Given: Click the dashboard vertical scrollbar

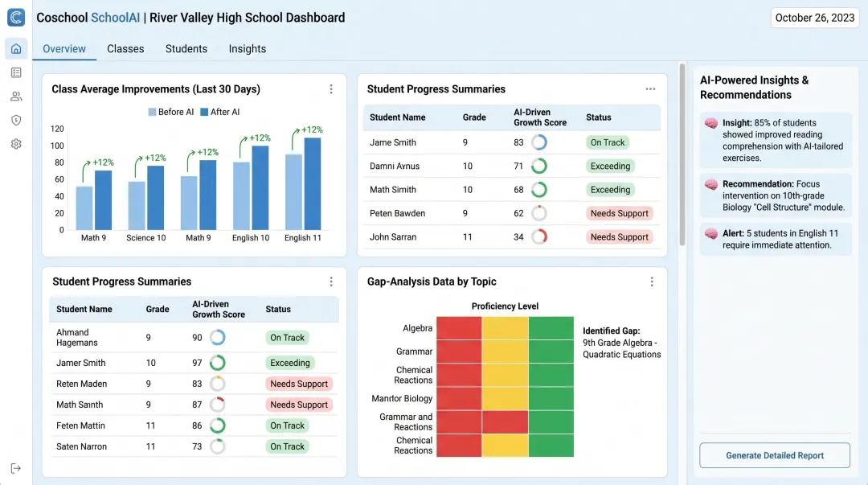Looking at the screenshot, I should pyautogui.click(x=682, y=154).
